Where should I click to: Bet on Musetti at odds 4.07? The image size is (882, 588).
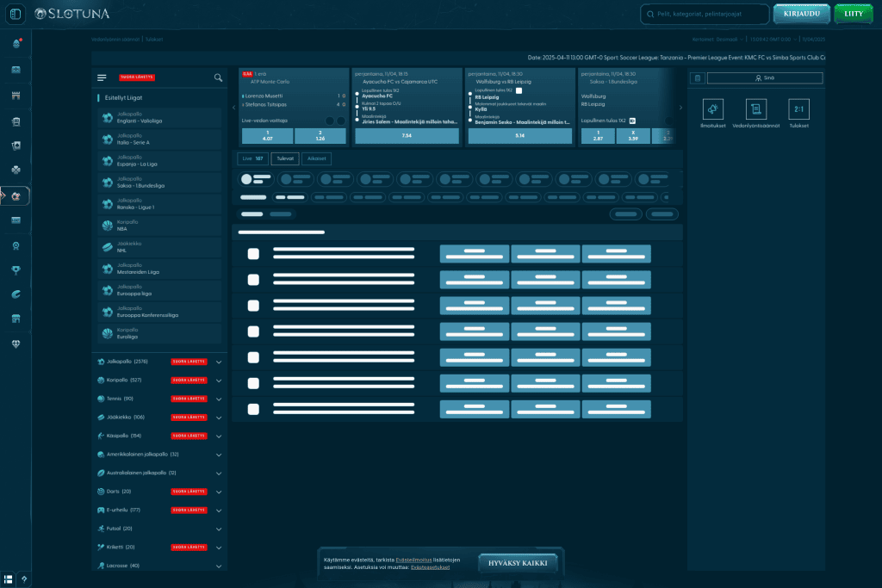pyautogui.click(x=267, y=135)
